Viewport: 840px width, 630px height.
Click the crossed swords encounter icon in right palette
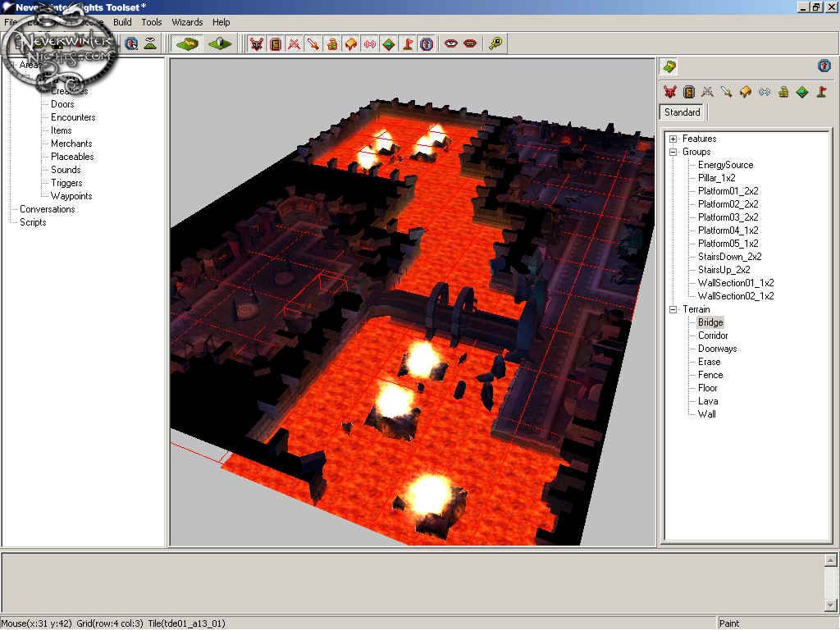click(708, 92)
